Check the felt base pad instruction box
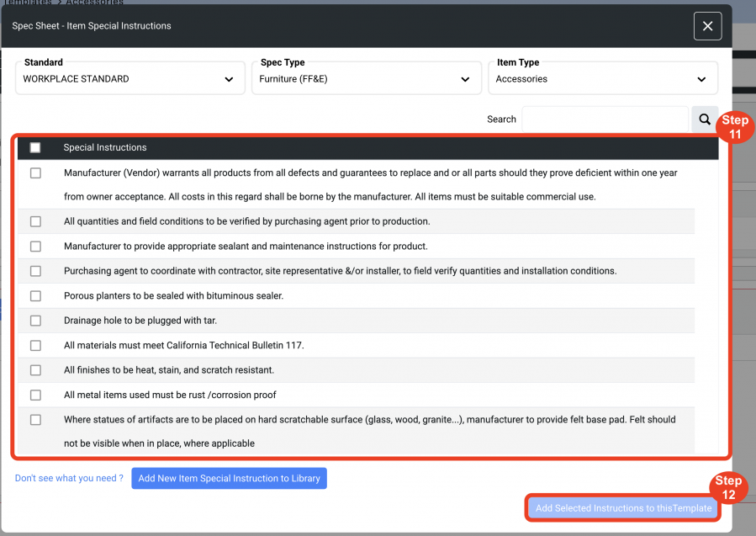The height and width of the screenshot is (536, 756). pos(35,420)
